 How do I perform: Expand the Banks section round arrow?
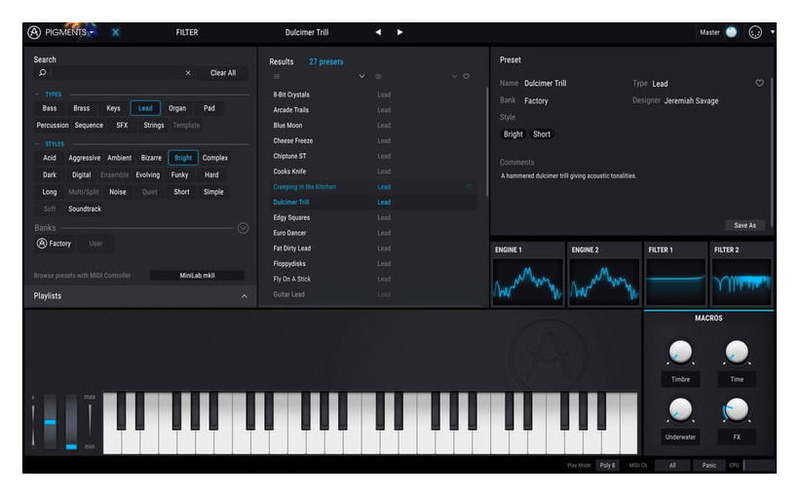click(243, 228)
